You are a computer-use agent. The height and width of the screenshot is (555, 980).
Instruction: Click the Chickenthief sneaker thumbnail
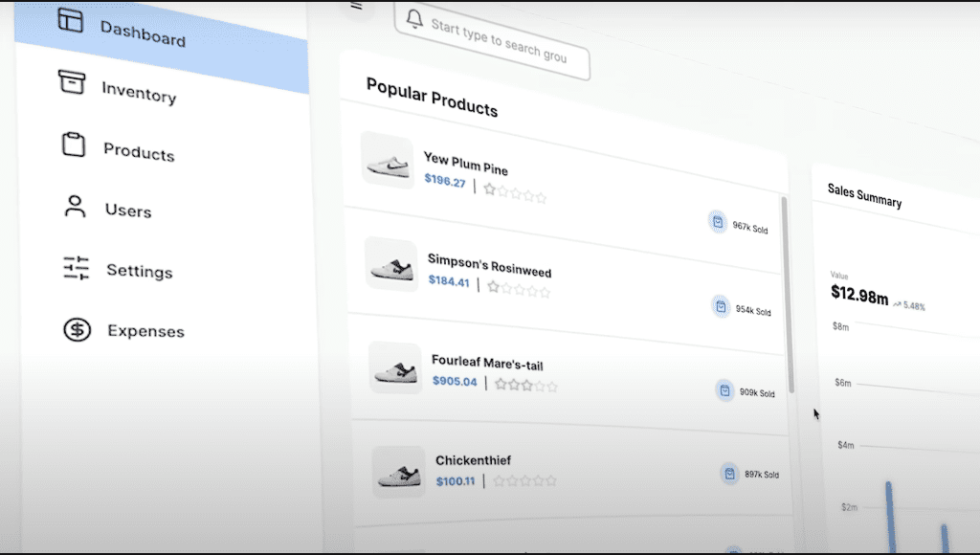click(399, 472)
